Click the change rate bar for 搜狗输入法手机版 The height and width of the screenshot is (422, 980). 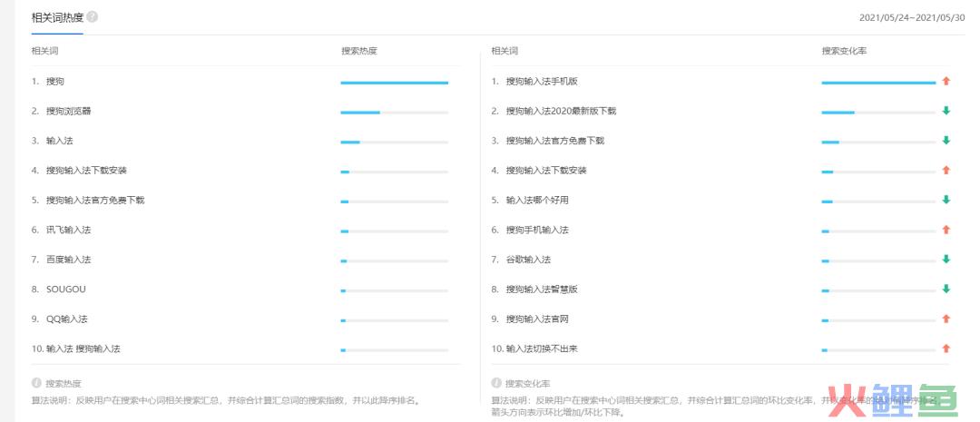click(878, 83)
